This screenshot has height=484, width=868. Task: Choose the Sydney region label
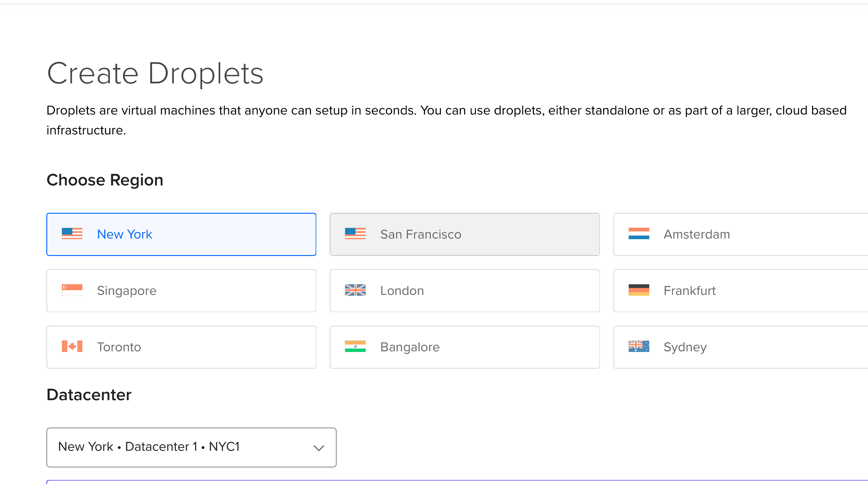(x=685, y=347)
